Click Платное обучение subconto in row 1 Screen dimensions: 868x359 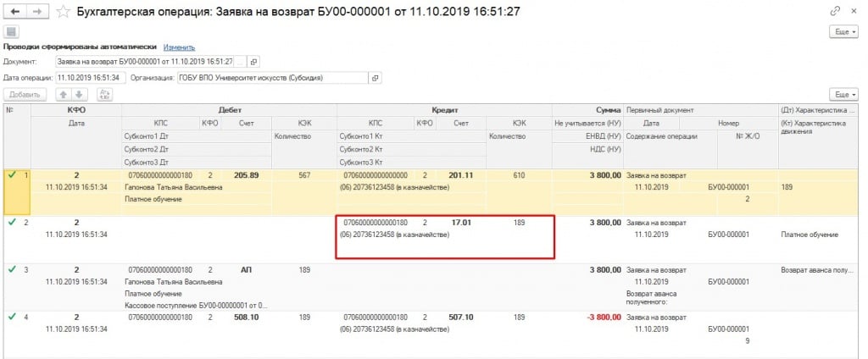(x=154, y=199)
